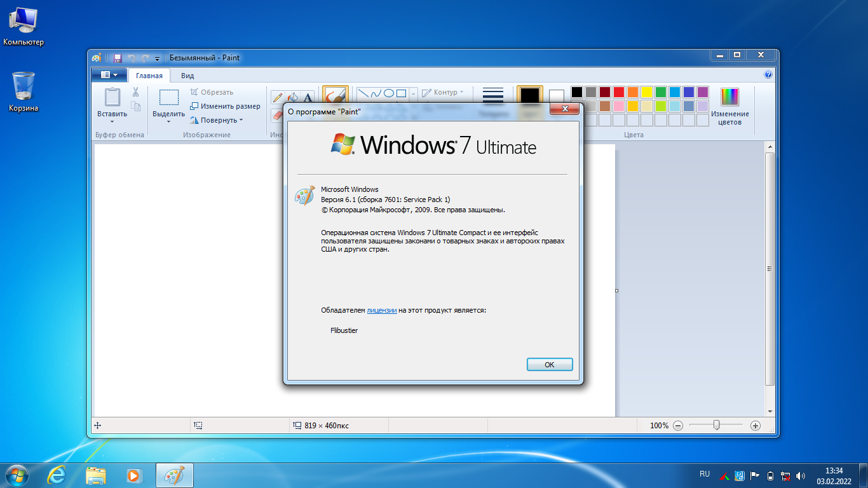Click the Resize image button
Viewport: 868px width, 488px height.
click(225, 106)
